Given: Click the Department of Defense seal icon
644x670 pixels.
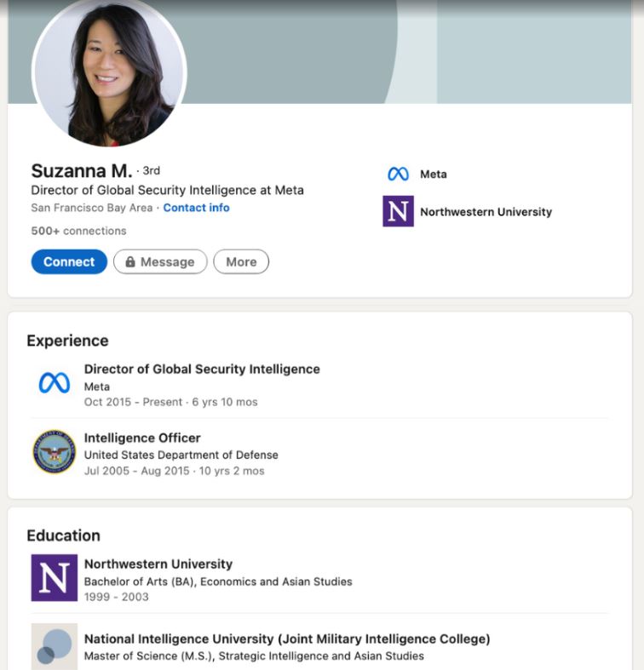Looking at the screenshot, I should (55, 452).
